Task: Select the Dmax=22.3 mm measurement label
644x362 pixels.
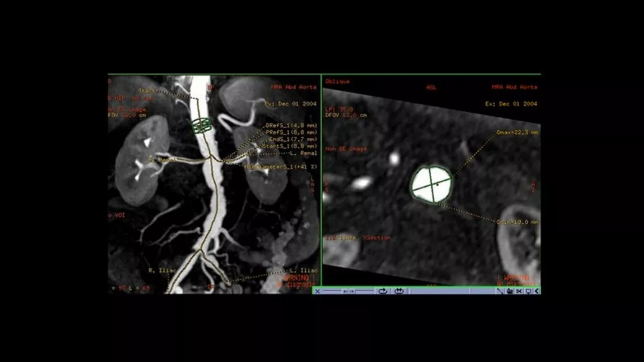Action: coord(517,132)
